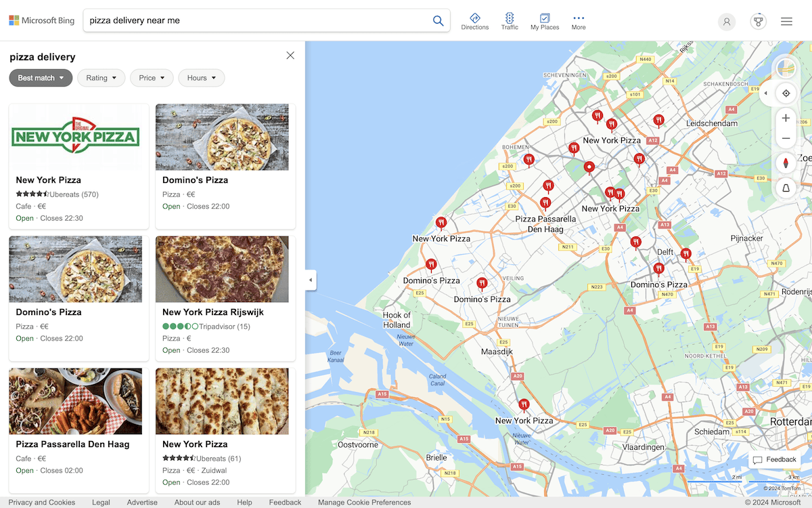Locate me on the map
Viewport: 812px width, 508px height.
(x=786, y=93)
